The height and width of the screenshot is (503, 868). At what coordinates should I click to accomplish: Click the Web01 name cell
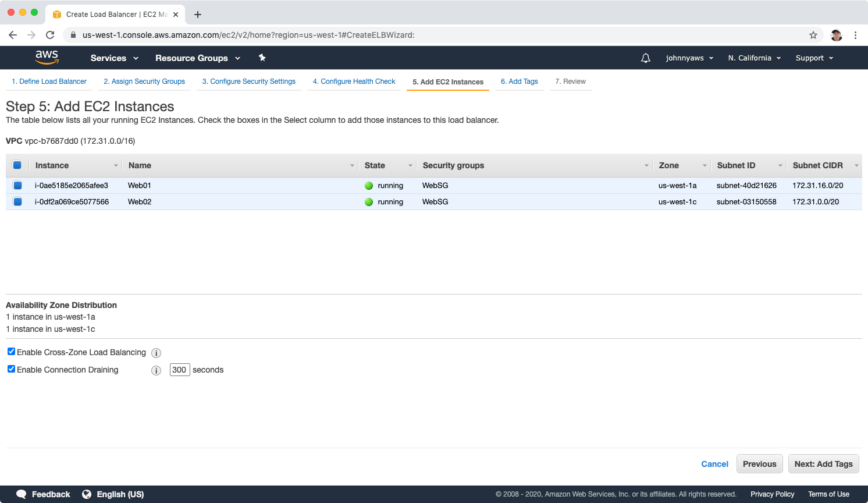pos(140,186)
